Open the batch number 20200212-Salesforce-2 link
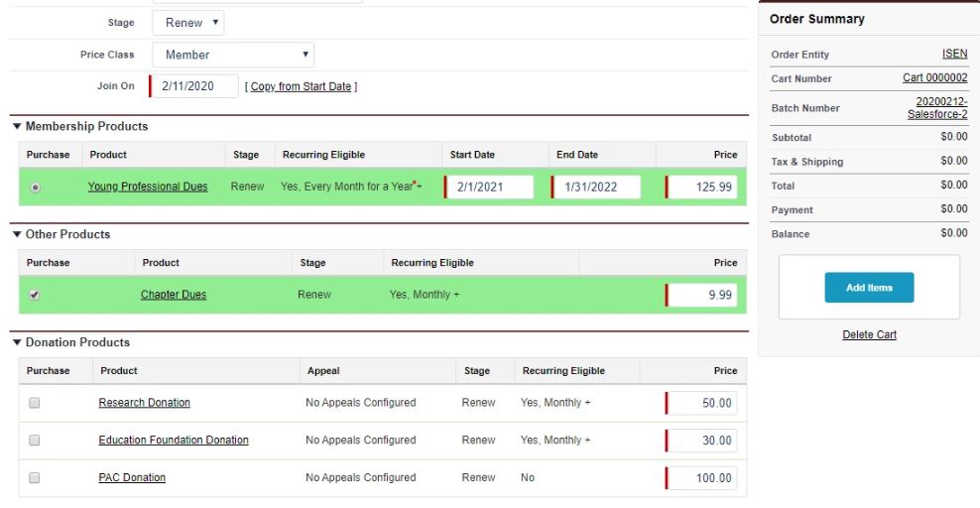Screen dimensions: 980x508 (940, 108)
